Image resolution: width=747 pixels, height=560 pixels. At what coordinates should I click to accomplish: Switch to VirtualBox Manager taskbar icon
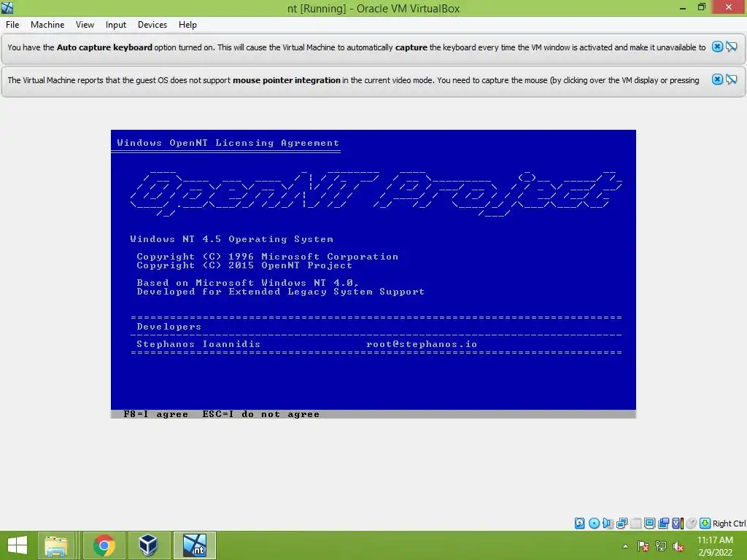pos(148,545)
